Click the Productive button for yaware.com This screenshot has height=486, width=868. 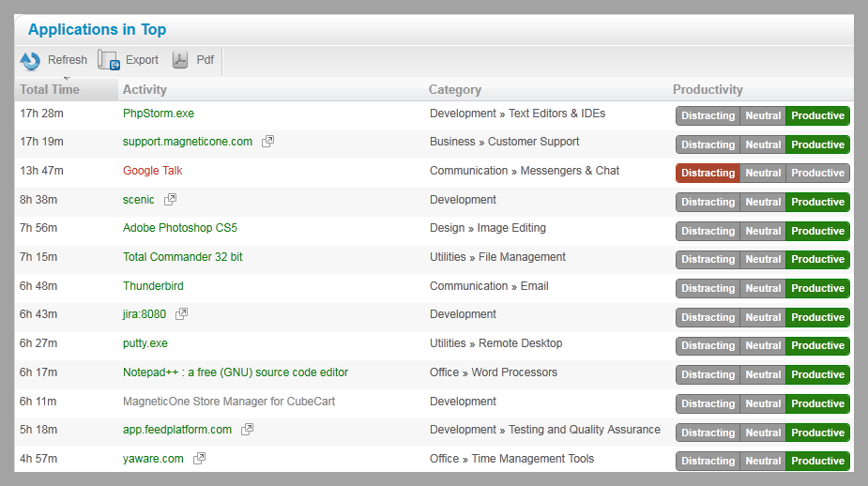coord(817,461)
